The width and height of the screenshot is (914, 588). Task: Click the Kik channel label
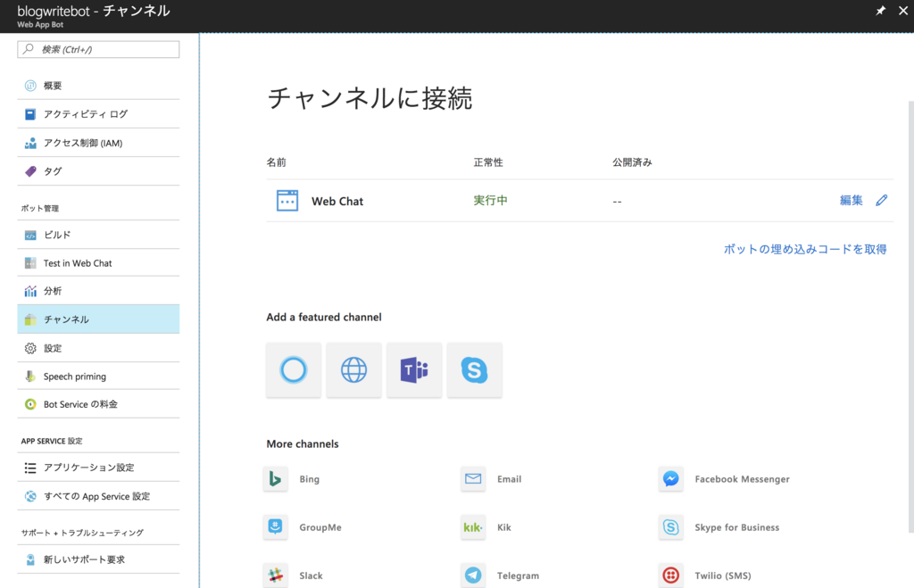[503, 527]
